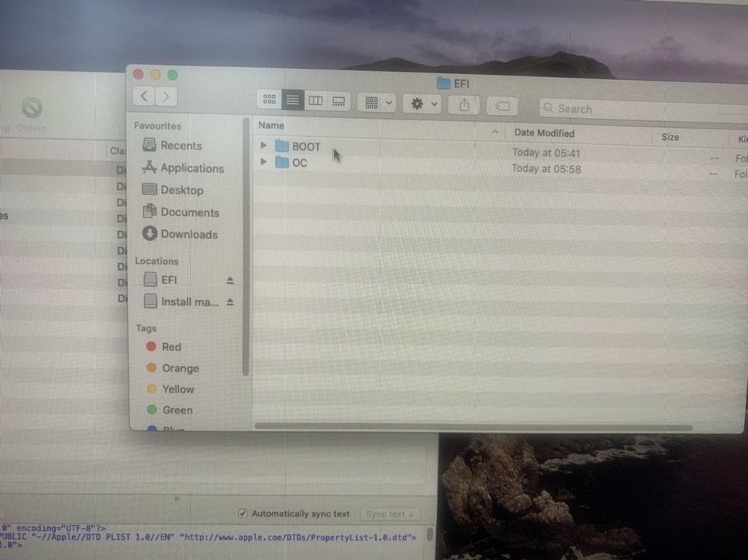The width and height of the screenshot is (748, 560).
Task: Click the Finder horizontal scrollbar
Action: tap(473, 427)
